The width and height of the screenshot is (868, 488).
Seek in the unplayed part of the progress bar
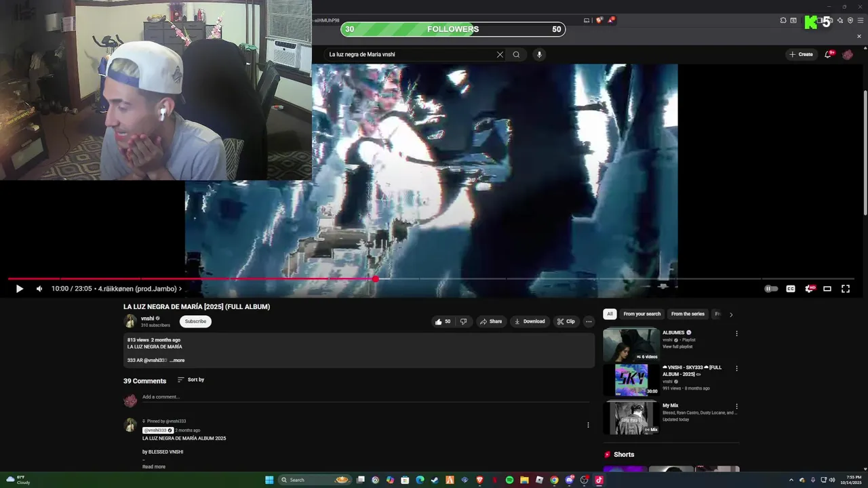(614, 279)
